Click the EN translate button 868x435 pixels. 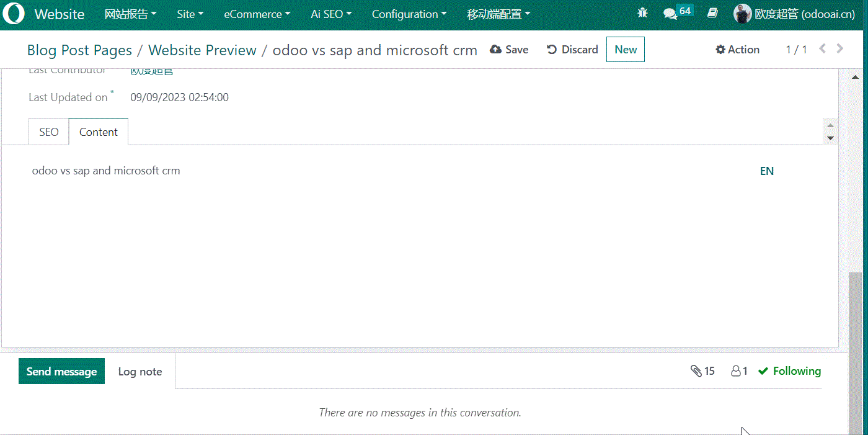click(767, 171)
